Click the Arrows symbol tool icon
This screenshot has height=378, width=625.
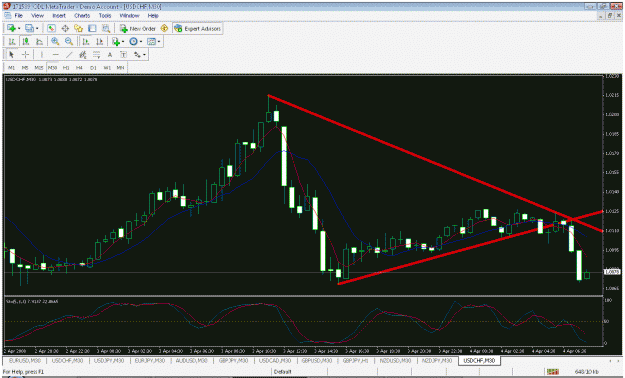click(x=137, y=54)
